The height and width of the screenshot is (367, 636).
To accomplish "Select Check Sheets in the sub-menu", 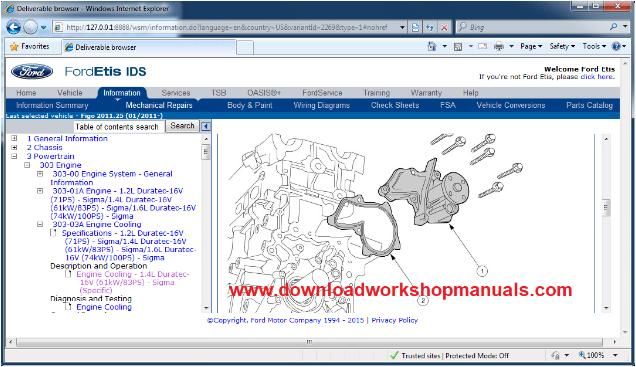I will click(x=395, y=105).
